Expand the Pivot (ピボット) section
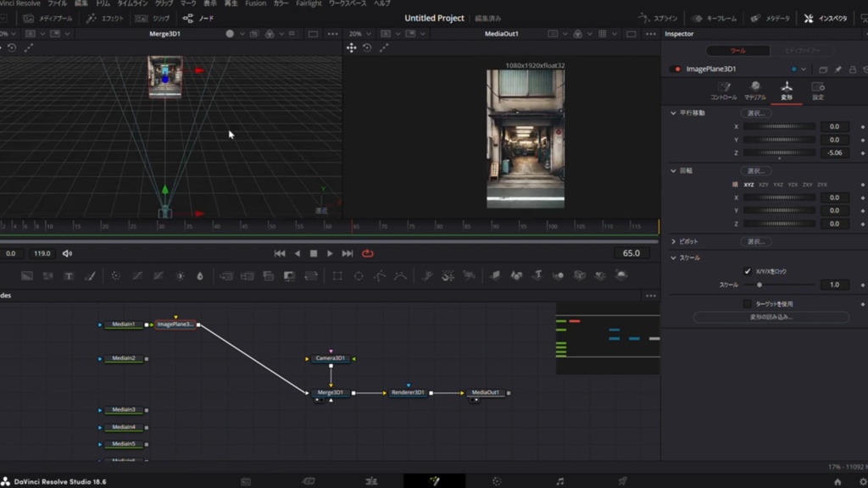This screenshot has height=488, width=868. coord(674,241)
